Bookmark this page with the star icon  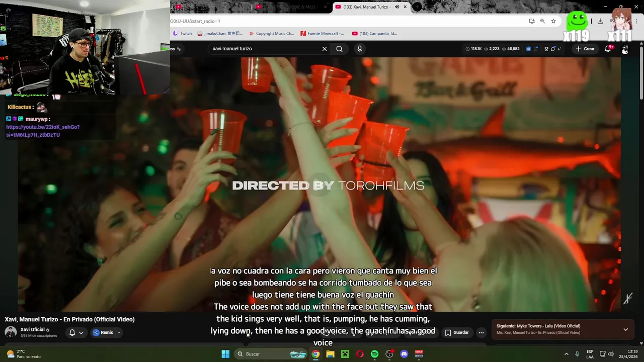click(553, 21)
